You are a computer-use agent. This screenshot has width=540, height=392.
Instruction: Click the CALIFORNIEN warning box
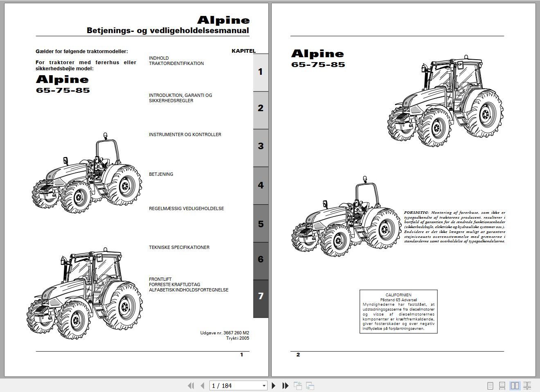398,311
